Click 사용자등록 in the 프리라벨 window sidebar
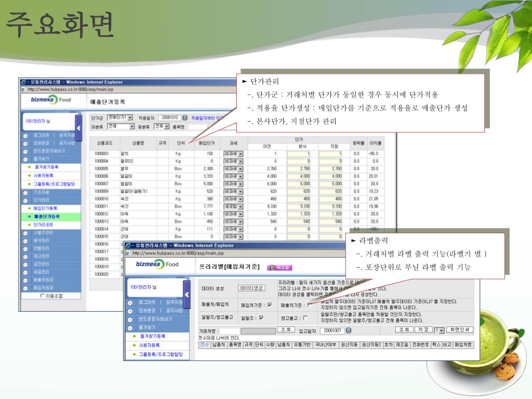This screenshot has width=532, height=399. click(x=149, y=345)
